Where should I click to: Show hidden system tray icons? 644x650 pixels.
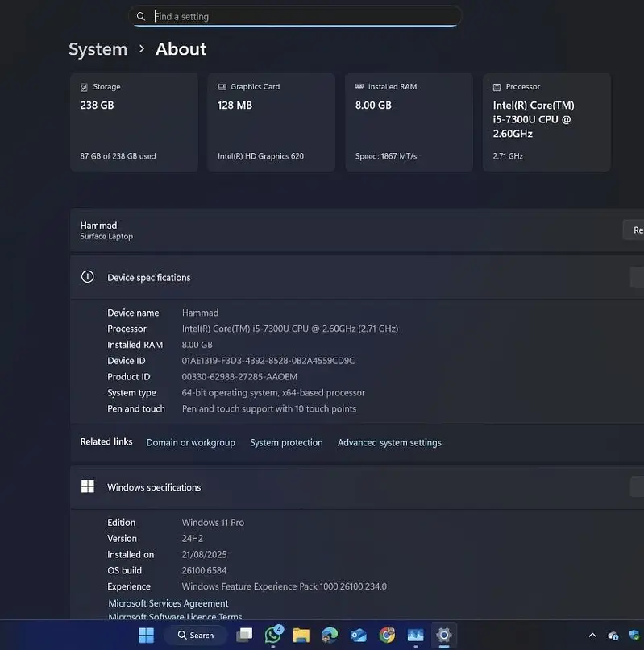click(592, 636)
